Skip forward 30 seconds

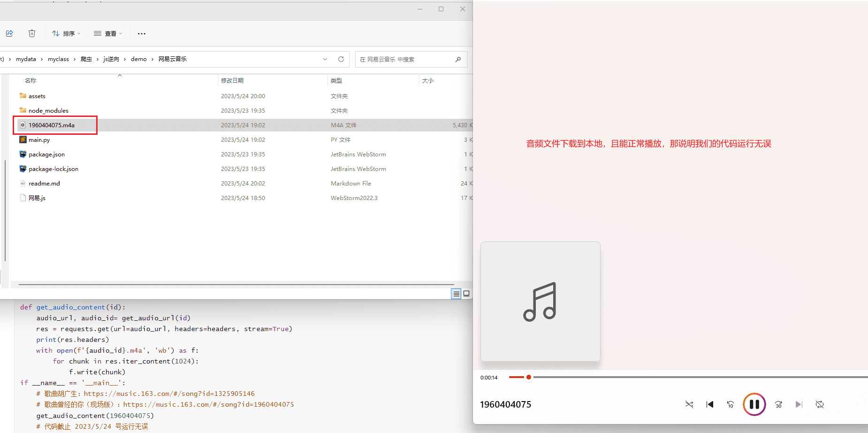tap(778, 404)
